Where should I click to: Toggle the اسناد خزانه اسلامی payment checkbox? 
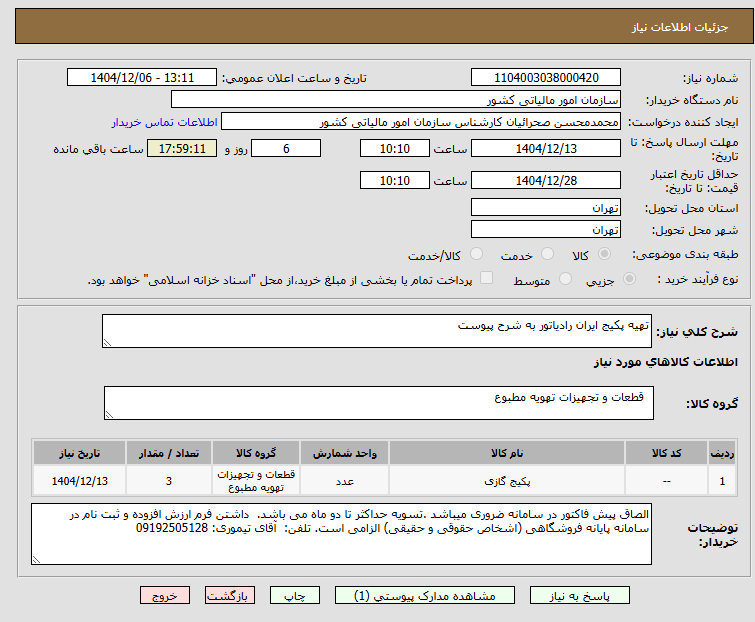(x=487, y=278)
